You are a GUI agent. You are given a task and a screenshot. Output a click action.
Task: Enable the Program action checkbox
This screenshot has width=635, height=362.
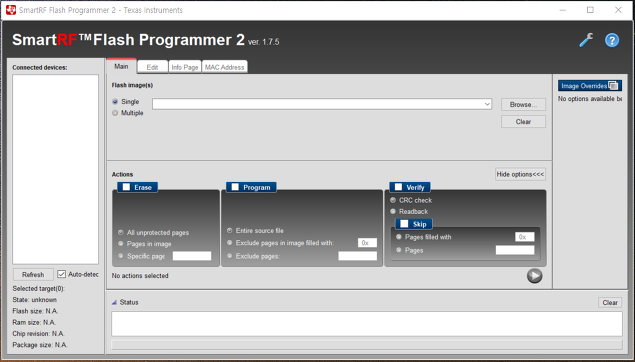235,187
